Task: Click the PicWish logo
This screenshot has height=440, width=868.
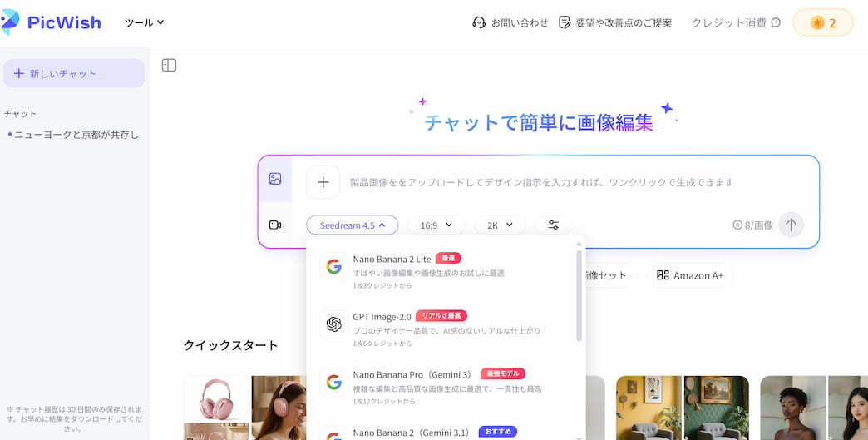Action: [51, 22]
